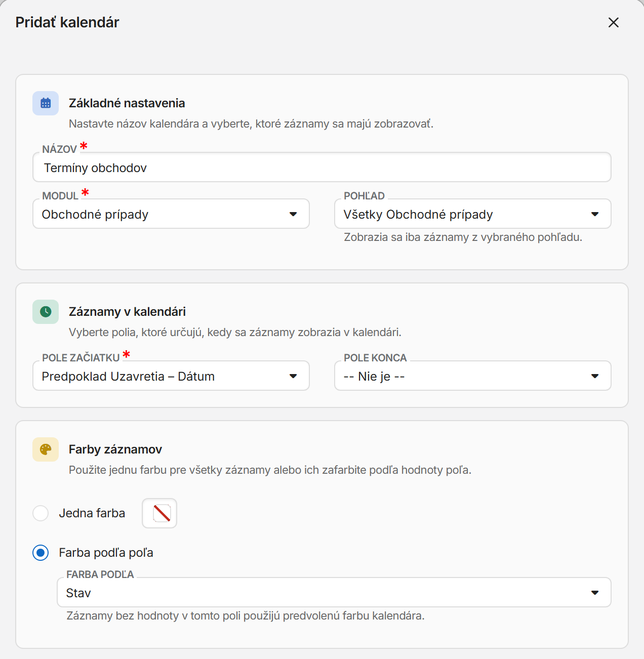Click the 'Jedna farba' option label
The height and width of the screenshot is (659, 644).
(x=92, y=513)
